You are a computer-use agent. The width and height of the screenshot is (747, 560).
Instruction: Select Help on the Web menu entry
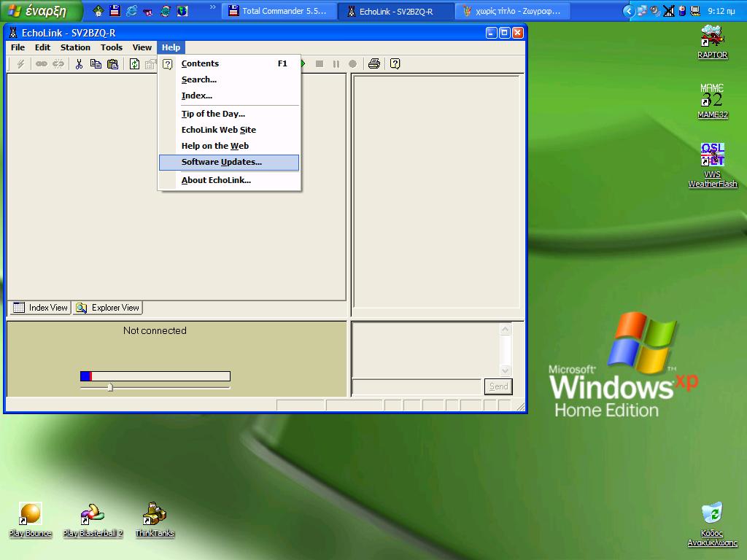[229, 146]
